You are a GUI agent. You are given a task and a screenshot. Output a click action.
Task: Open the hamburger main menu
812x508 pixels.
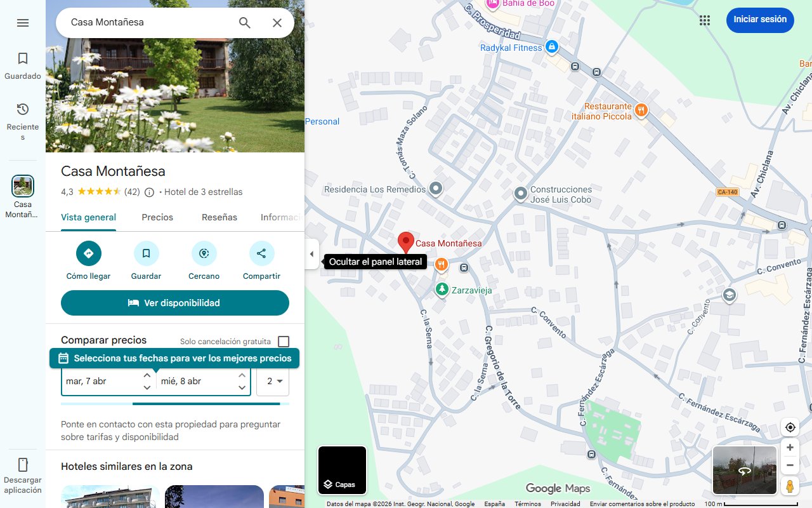click(x=23, y=23)
